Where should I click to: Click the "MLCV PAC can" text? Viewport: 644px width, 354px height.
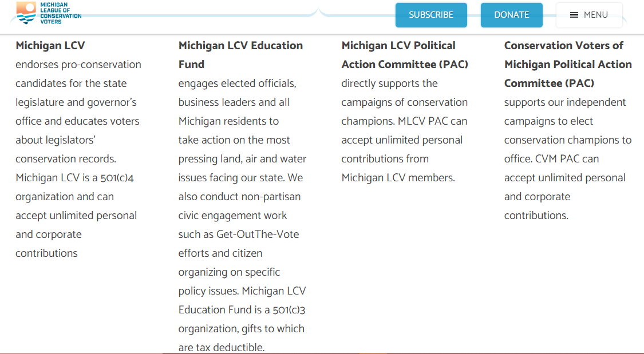pyautogui.click(x=434, y=121)
